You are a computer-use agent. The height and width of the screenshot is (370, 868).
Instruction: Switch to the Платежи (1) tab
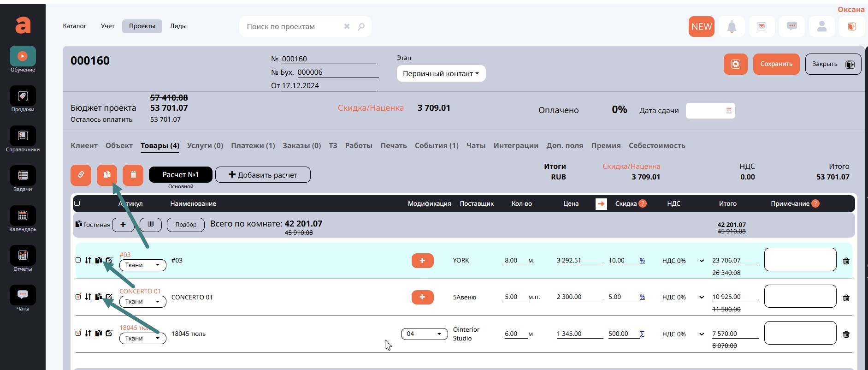(253, 146)
